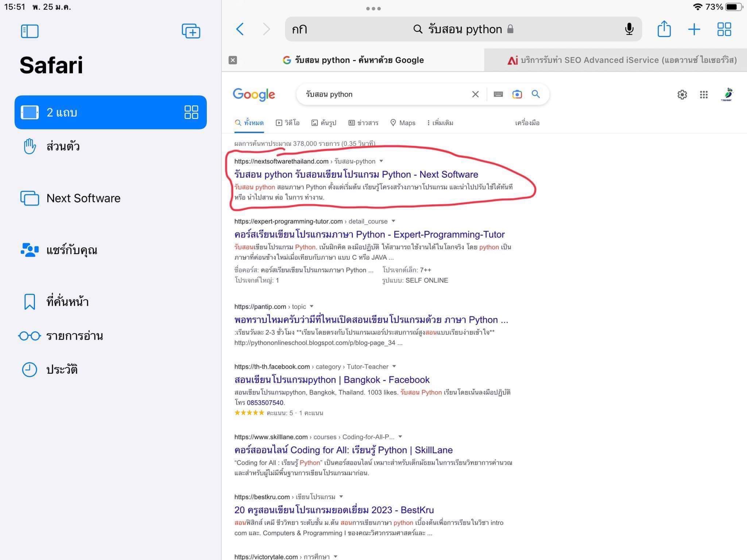Expand dropdown beside expert-programming-tutor.com URL
This screenshot has width=747, height=560.
tap(394, 221)
